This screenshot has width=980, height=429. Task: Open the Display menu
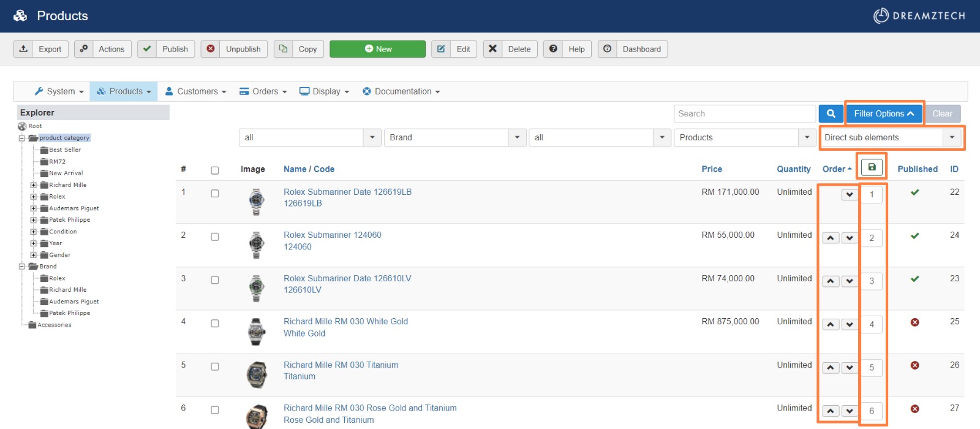pyautogui.click(x=325, y=91)
